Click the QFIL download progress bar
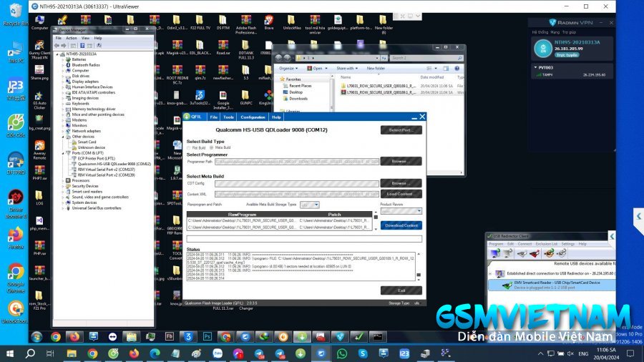 point(304,238)
